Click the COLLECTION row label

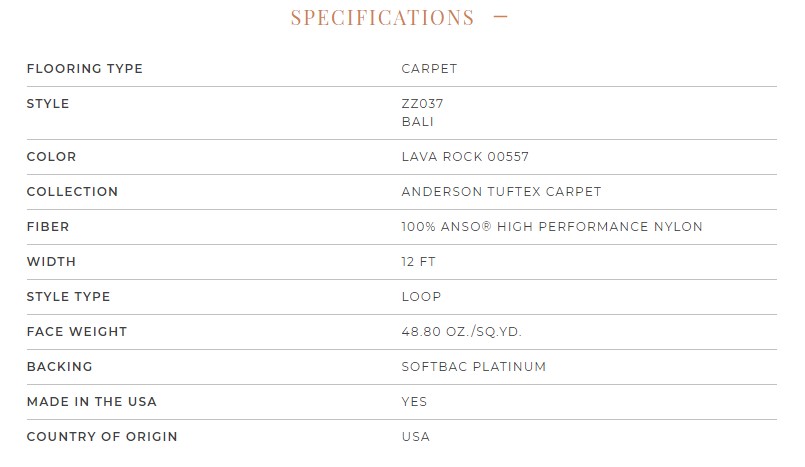pyautogui.click(x=72, y=191)
